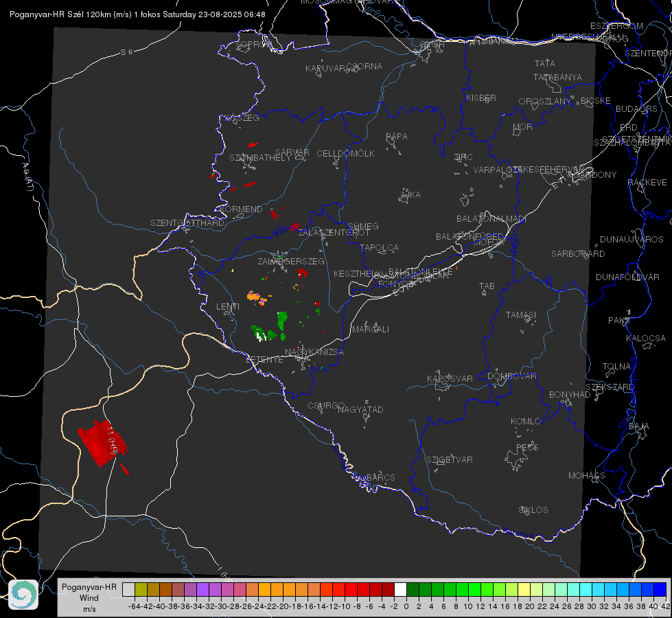Click the S 6 road label
Image resolution: width=672 pixels, height=618 pixels.
coord(126,52)
